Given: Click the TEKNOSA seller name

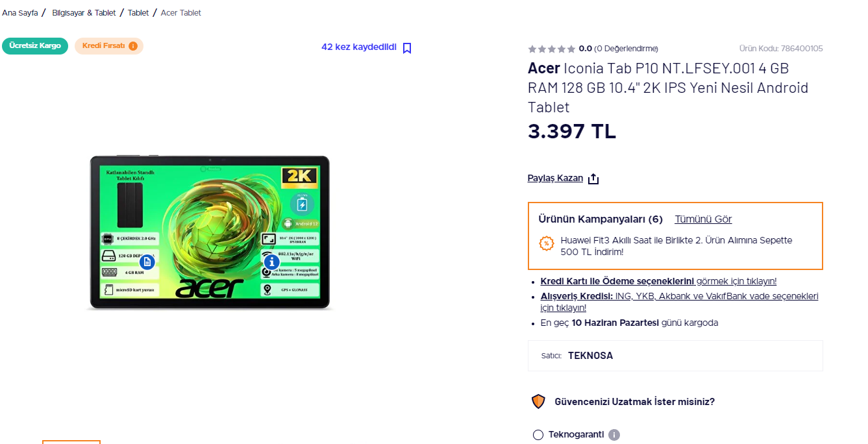Looking at the screenshot, I should click(x=590, y=356).
